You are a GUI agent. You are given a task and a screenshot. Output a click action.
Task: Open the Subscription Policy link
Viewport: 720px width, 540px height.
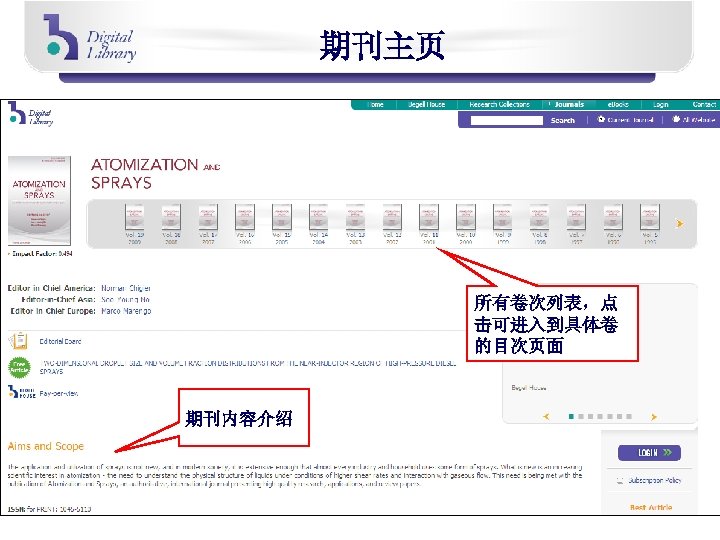pyautogui.click(x=655, y=481)
